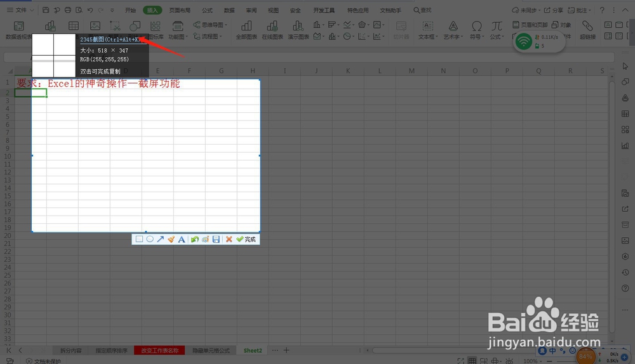Jump to first sheet with navigation arrow
The height and width of the screenshot is (364, 635).
[x=8, y=350]
